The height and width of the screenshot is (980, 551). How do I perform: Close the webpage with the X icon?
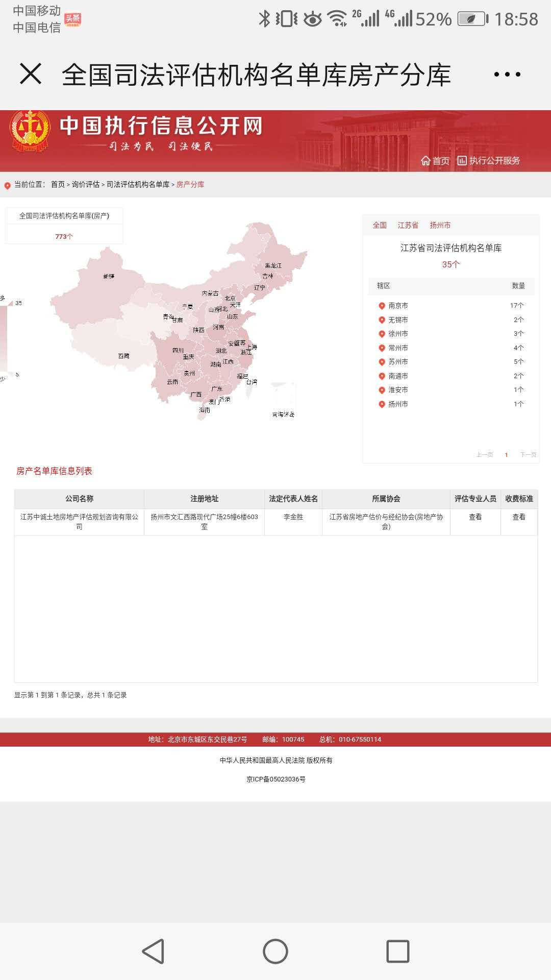(31, 74)
